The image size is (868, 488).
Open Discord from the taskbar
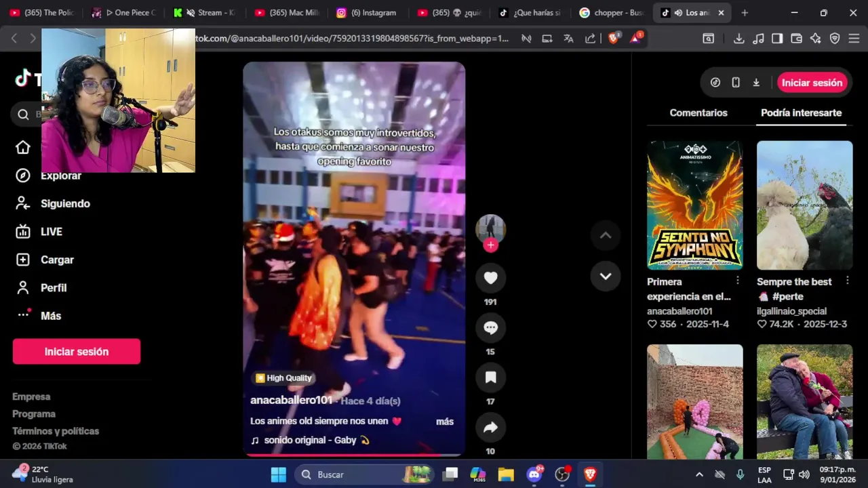point(534,474)
